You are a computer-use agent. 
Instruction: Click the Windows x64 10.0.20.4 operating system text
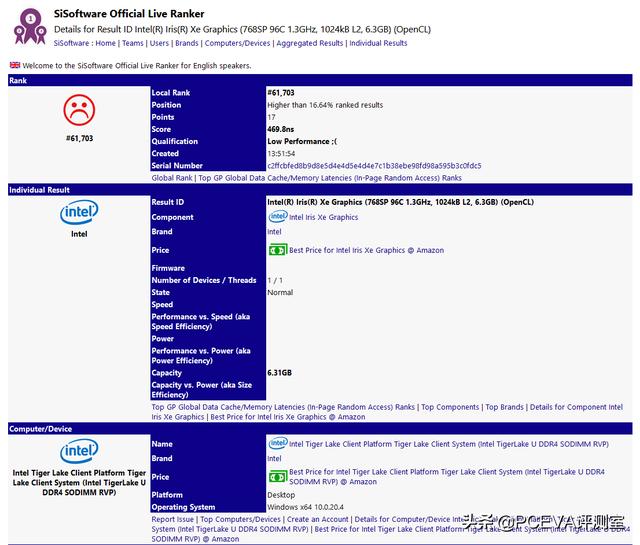pyautogui.click(x=305, y=507)
